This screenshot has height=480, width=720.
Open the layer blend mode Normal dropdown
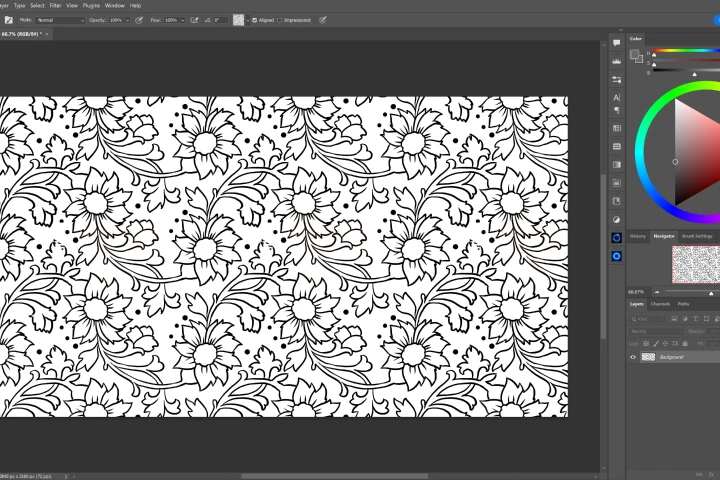click(x=656, y=331)
